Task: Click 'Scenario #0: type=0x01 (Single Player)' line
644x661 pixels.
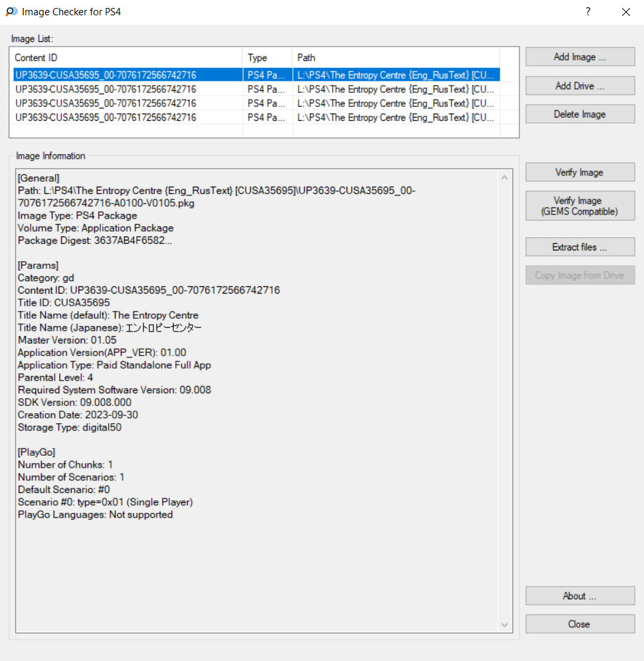Action: (106, 502)
